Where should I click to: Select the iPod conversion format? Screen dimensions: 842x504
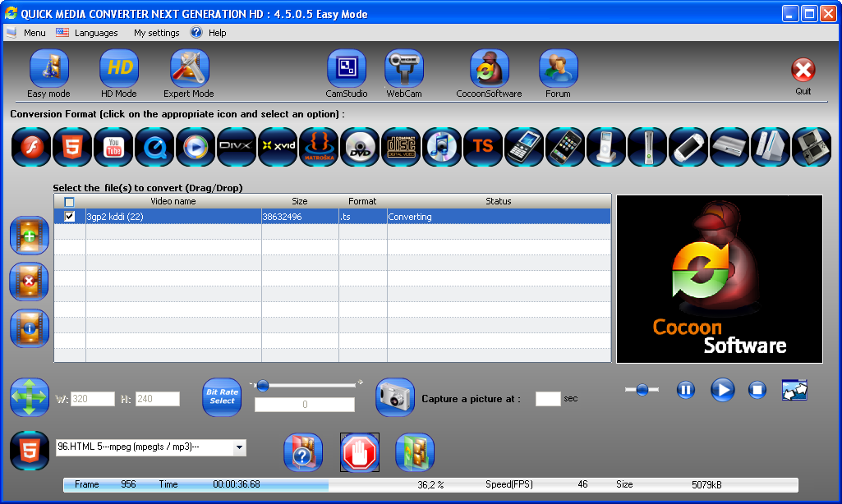[606, 147]
